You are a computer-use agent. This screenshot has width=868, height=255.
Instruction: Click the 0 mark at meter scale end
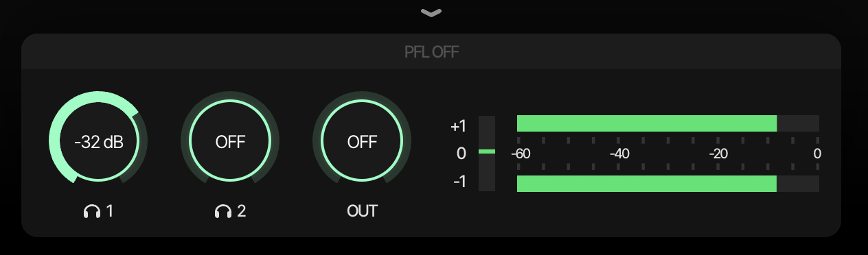pyautogui.click(x=817, y=154)
